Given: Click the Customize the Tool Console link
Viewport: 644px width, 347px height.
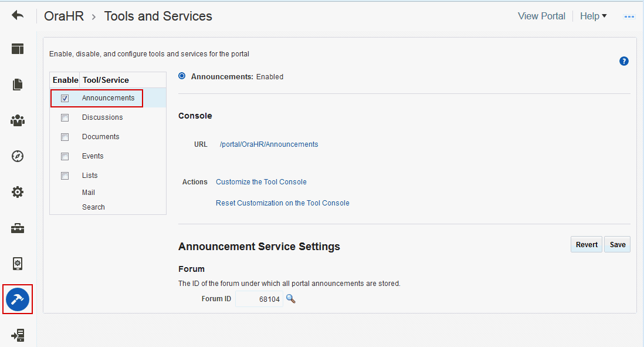Looking at the screenshot, I should click(x=261, y=182).
